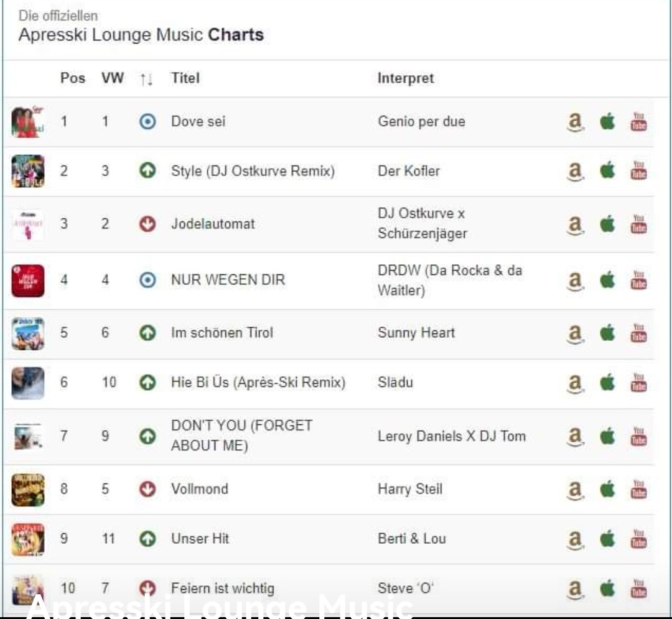Open YouTube link for NUR WEGEN DIR
The height and width of the screenshot is (619, 672).
click(638, 280)
